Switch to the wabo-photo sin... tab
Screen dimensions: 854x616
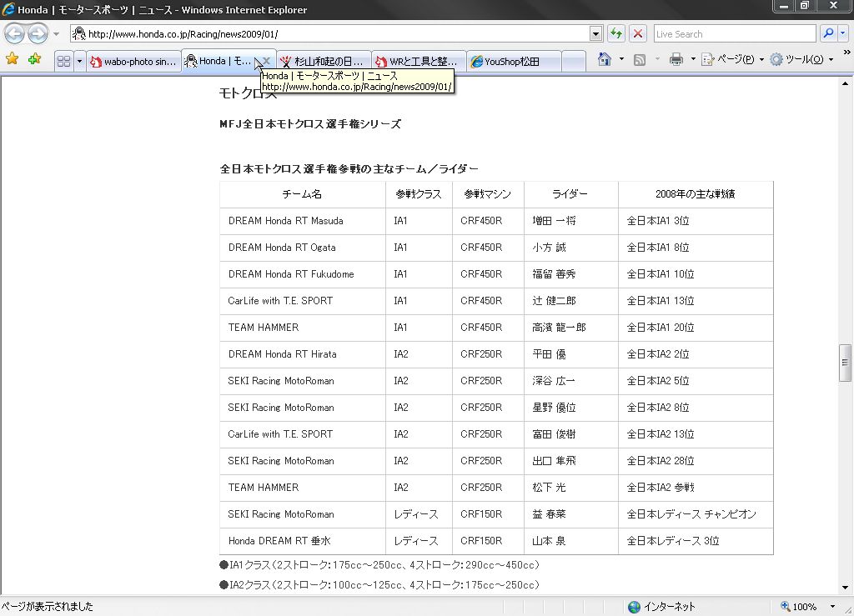(133, 61)
